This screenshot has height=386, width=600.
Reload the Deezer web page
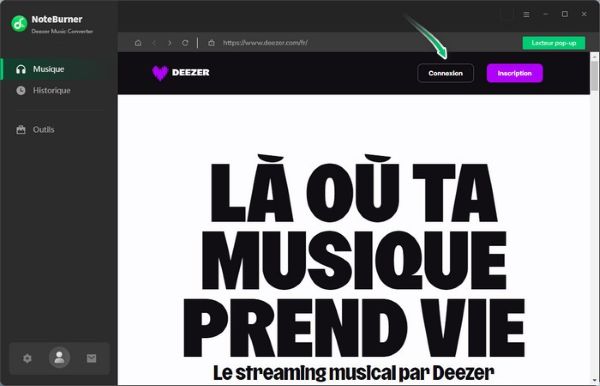pos(185,43)
